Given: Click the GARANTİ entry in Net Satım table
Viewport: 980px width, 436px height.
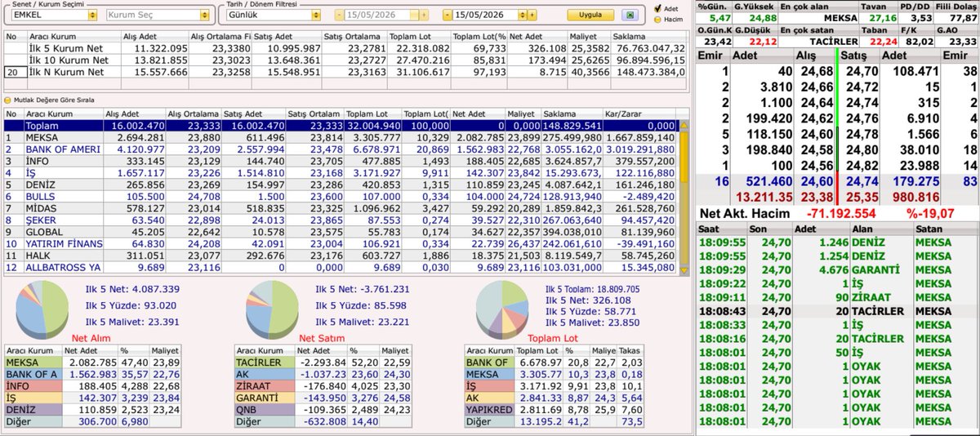Looking at the screenshot, I should [x=264, y=398].
